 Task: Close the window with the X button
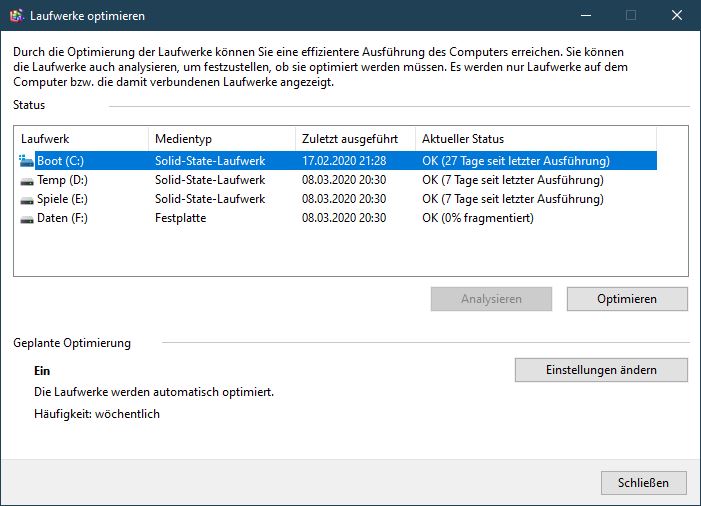click(x=677, y=16)
